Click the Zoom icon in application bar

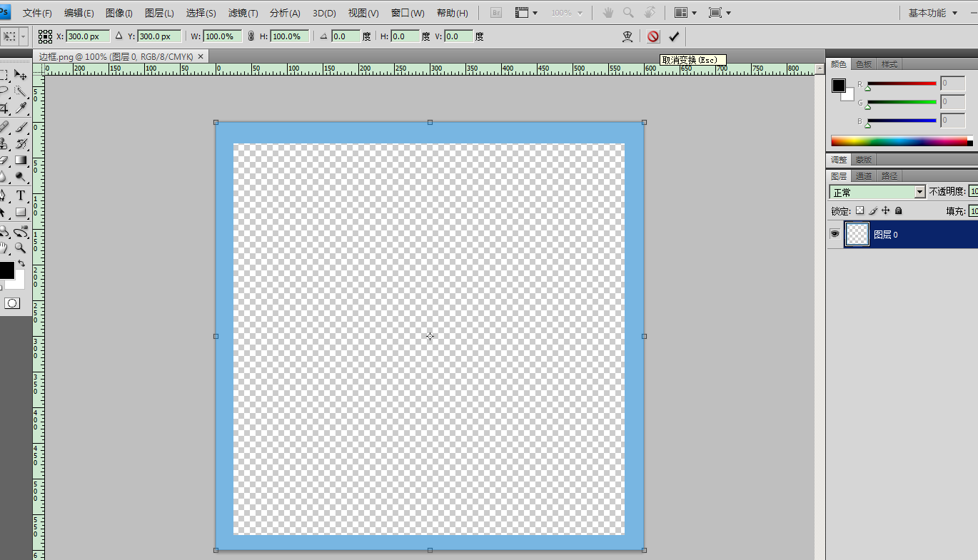tap(628, 13)
